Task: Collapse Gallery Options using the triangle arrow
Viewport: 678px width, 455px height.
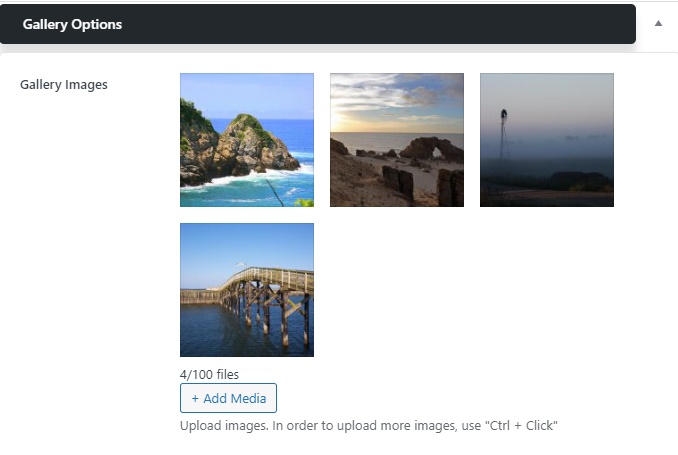Action: [x=658, y=23]
